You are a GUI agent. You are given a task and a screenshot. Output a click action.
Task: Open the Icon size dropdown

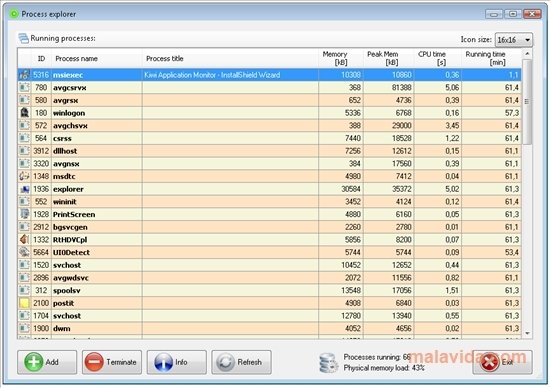click(514, 40)
